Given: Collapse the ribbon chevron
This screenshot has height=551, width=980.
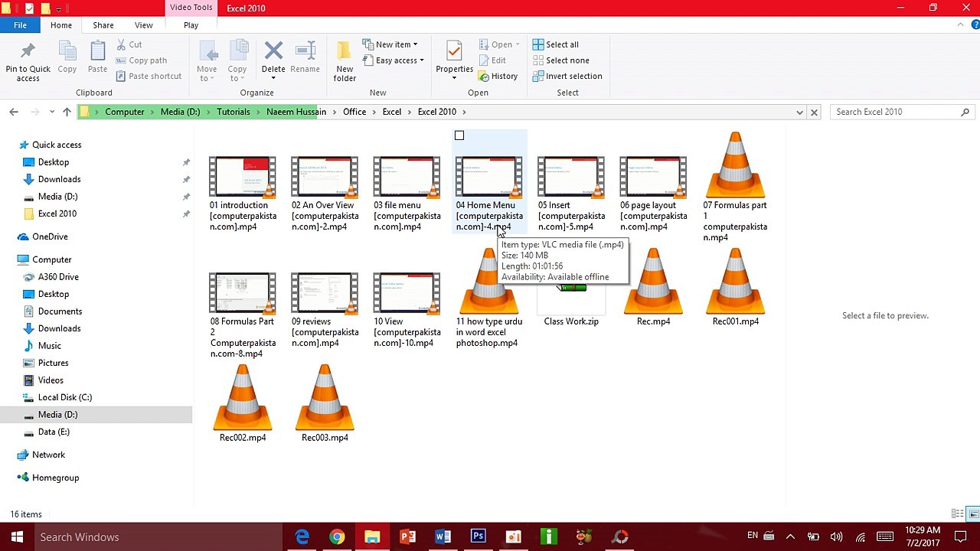Looking at the screenshot, I should (x=961, y=24).
